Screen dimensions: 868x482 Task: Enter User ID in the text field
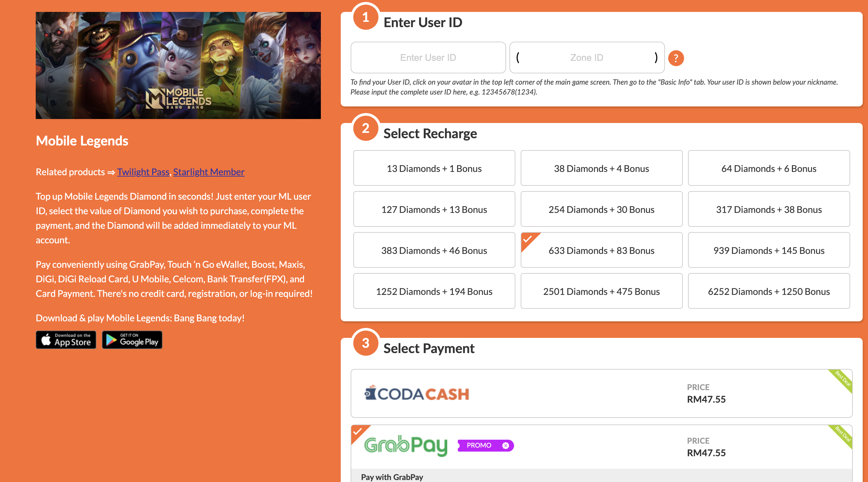click(x=427, y=58)
